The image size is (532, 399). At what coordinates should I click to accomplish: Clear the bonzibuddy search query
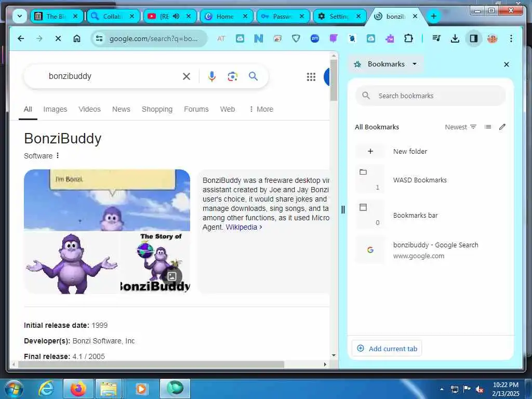point(187,77)
